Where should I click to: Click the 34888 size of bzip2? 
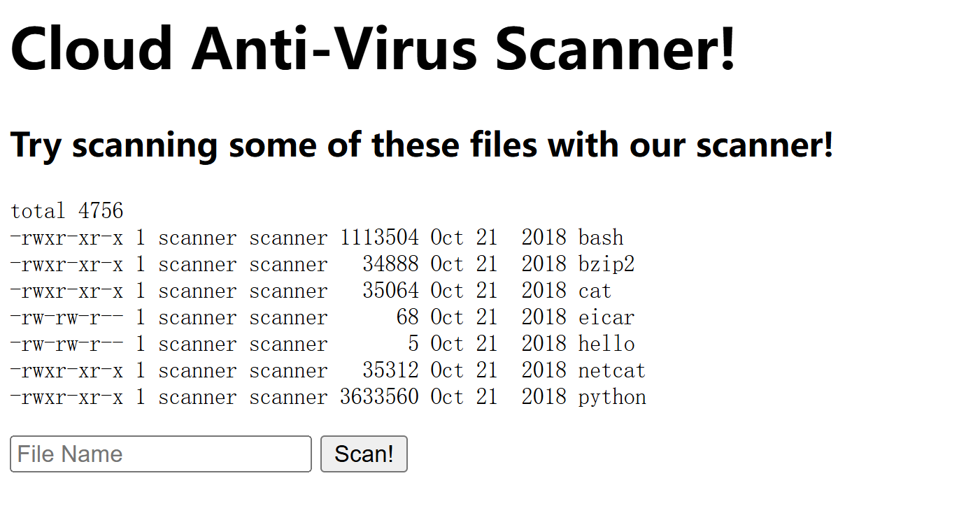[x=391, y=264]
